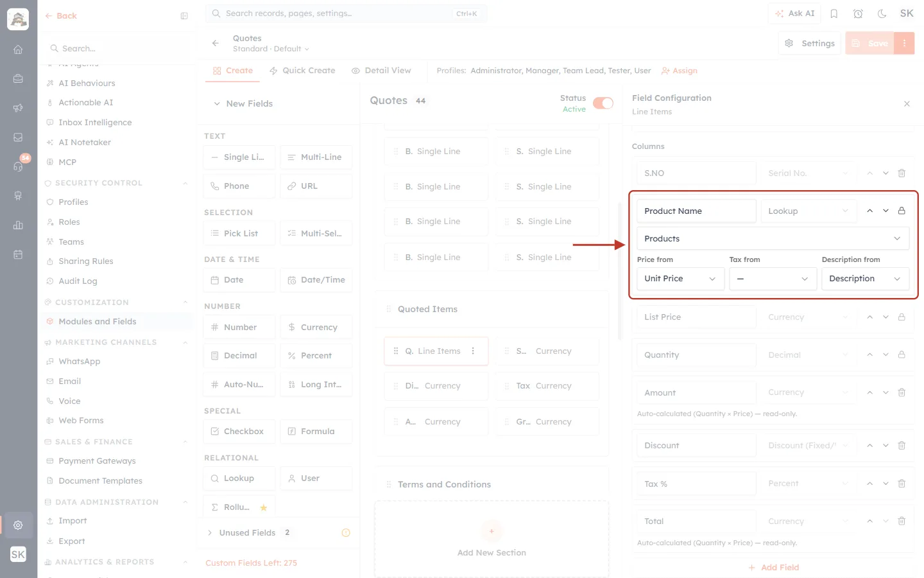Switch to Detail View tab
This screenshot has height=578, width=924.
[x=381, y=71]
